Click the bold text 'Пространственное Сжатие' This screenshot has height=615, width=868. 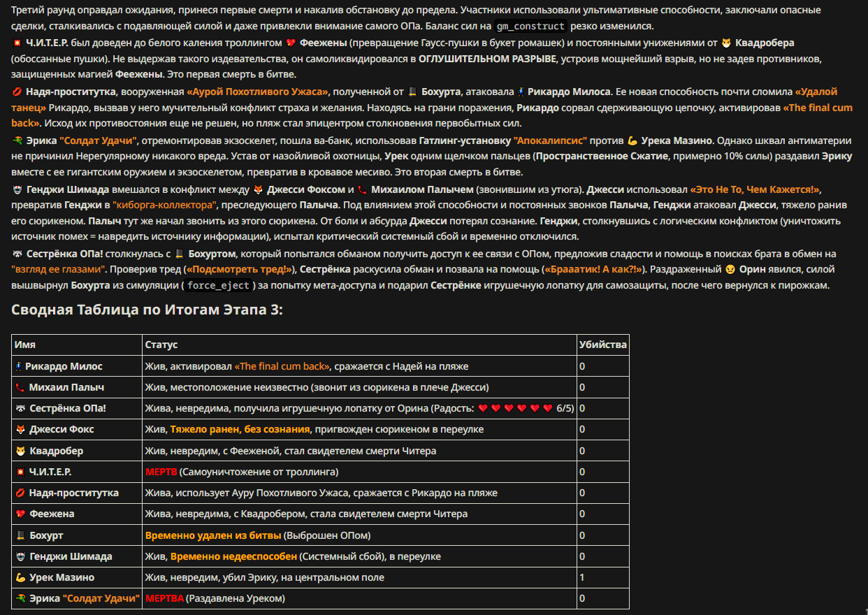pos(600,156)
